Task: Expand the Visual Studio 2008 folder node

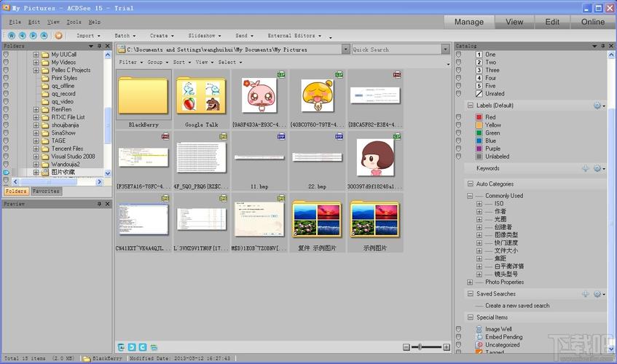Action: 36,157
